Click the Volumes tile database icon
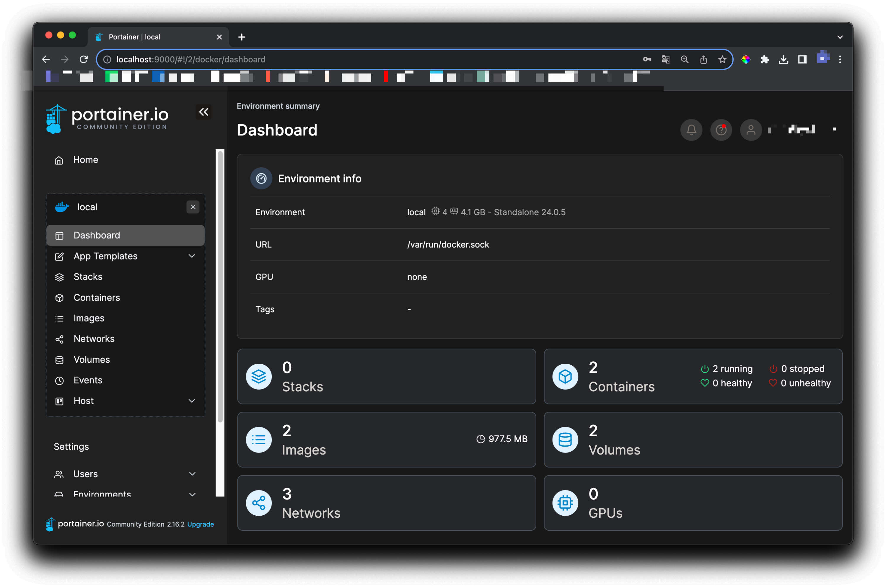The image size is (886, 588). tap(565, 440)
